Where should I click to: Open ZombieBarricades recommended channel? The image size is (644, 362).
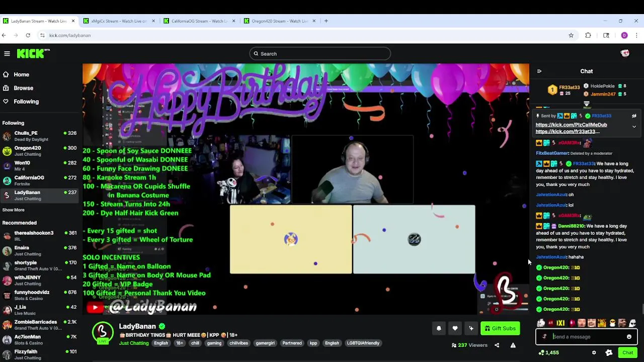point(39,325)
